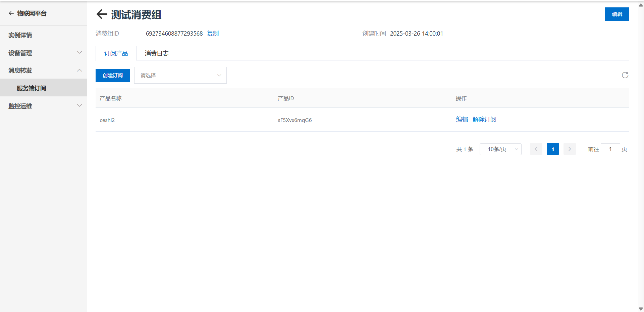Open the 请选择 product dropdown

(180, 75)
